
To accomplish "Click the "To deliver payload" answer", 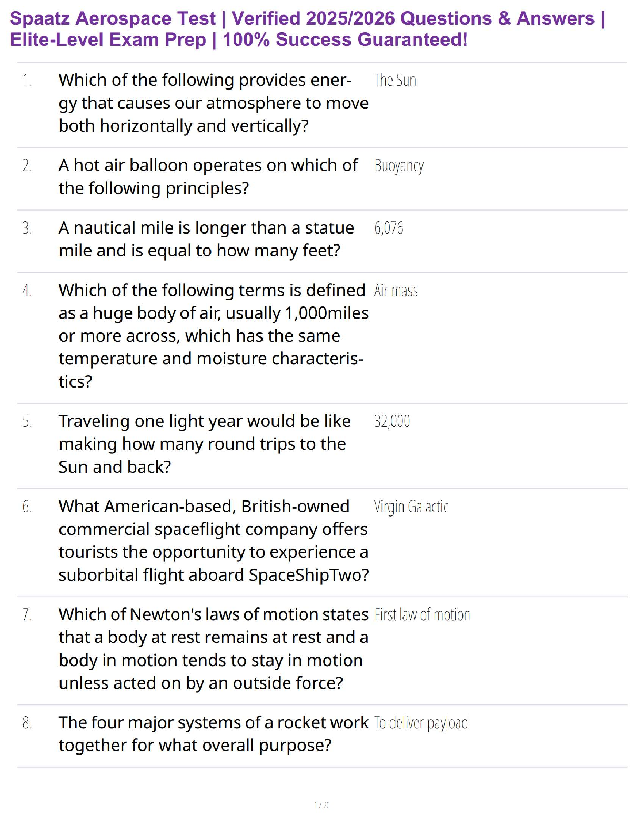I will click(421, 723).
